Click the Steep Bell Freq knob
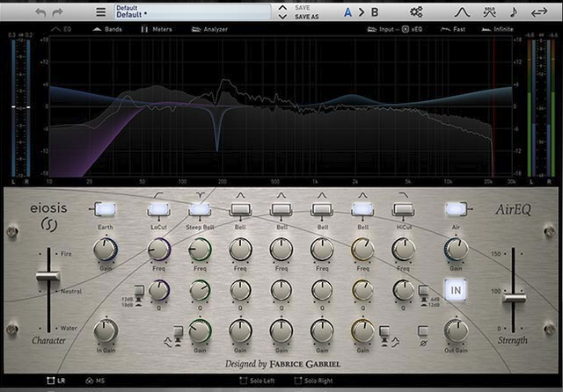The height and width of the screenshot is (392, 563). [x=200, y=250]
